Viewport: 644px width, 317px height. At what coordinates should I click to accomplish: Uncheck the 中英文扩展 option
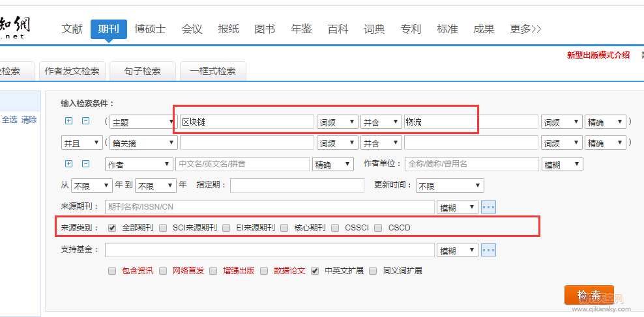pyautogui.click(x=315, y=271)
